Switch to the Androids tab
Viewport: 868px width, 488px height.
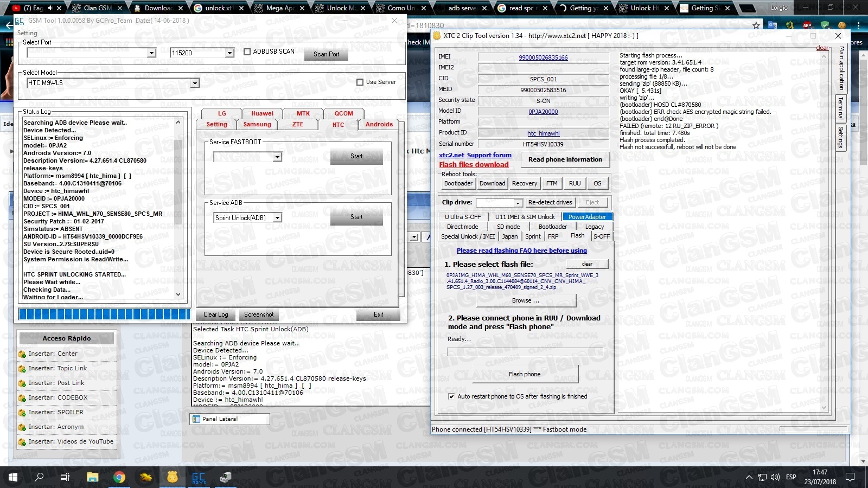[379, 124]
